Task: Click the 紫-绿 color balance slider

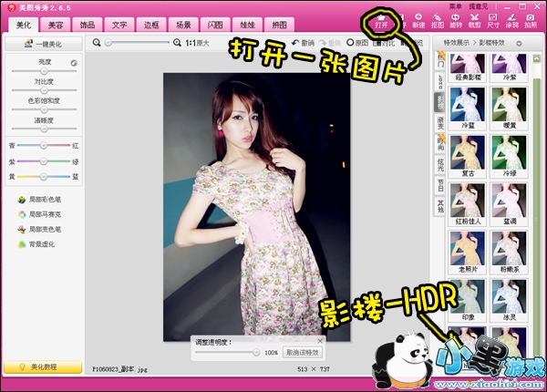Action: coord(44,161)
